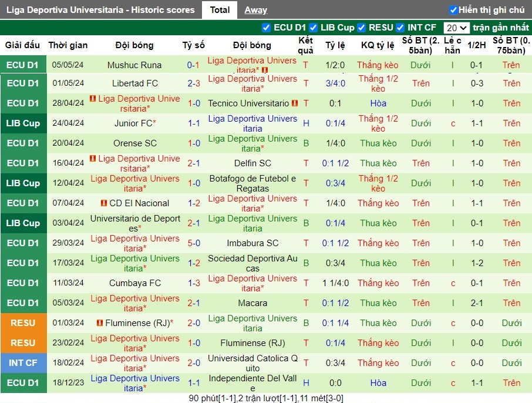
Task: Uncheck the ECU D1 league filter
Action: 267,28
